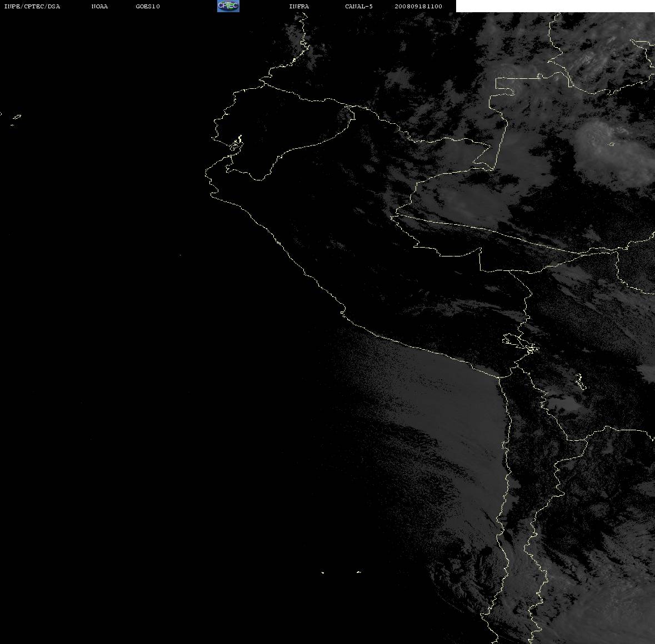Click the 200809181100 timestamp text
The width and height of the screenshot is (655, 644).
418,6
